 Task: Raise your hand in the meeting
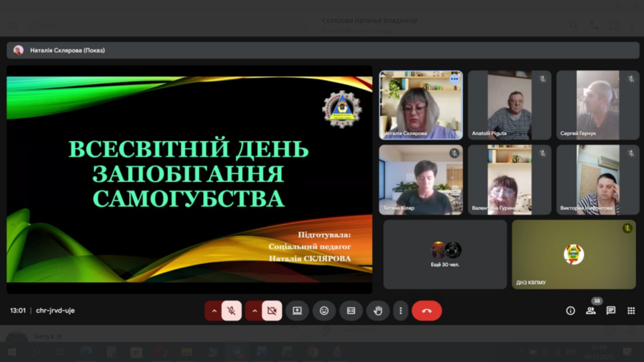click(x=378, y=310)
